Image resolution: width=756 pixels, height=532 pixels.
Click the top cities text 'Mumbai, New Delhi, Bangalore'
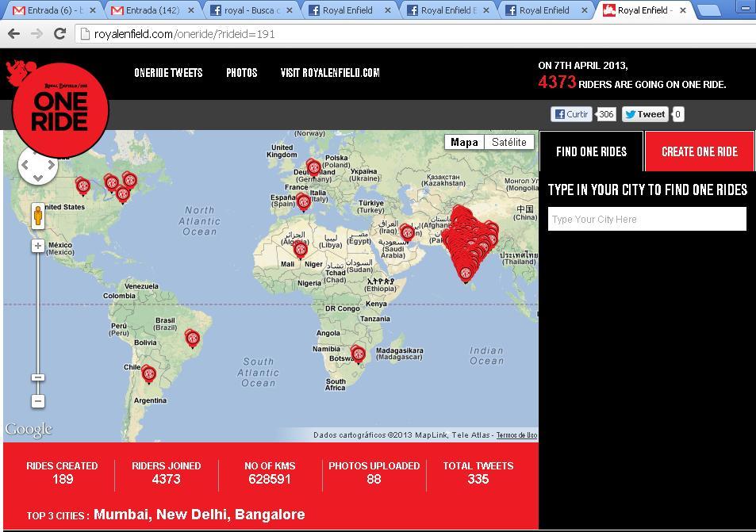(199, 515)
